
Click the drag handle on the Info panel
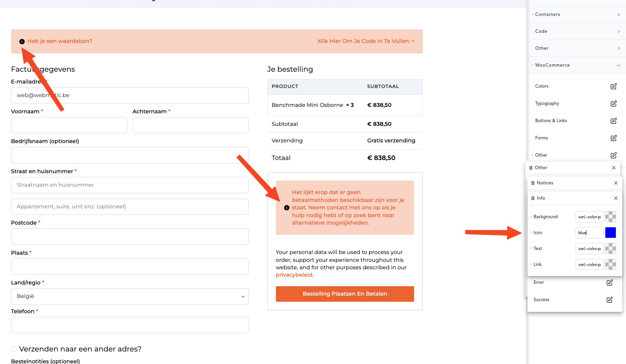(533, 198)
